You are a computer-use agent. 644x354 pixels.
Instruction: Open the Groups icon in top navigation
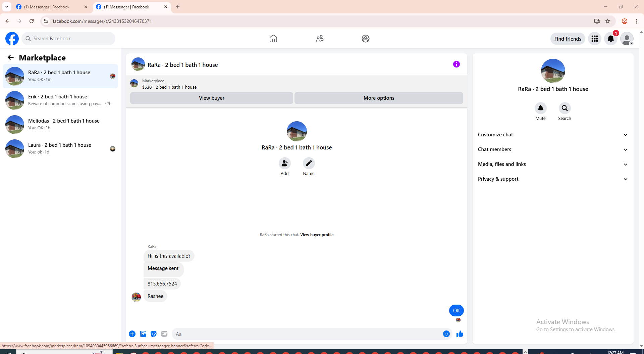[x=366, y=39]
